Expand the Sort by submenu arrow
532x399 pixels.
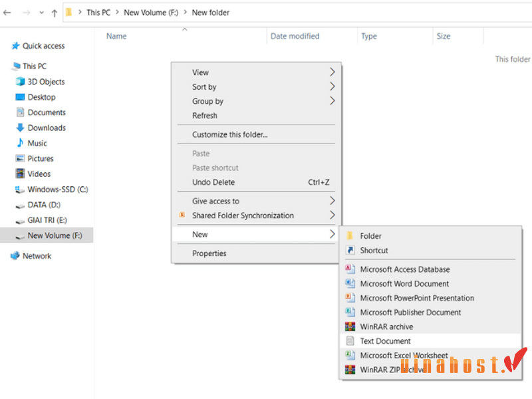coord(332,87)
